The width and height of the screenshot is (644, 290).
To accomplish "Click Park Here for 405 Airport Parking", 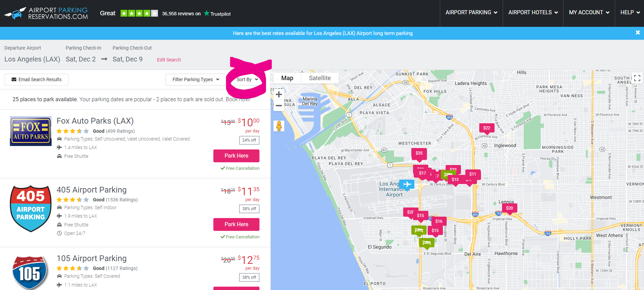I will pyautogui.click(x=236, y=224).
